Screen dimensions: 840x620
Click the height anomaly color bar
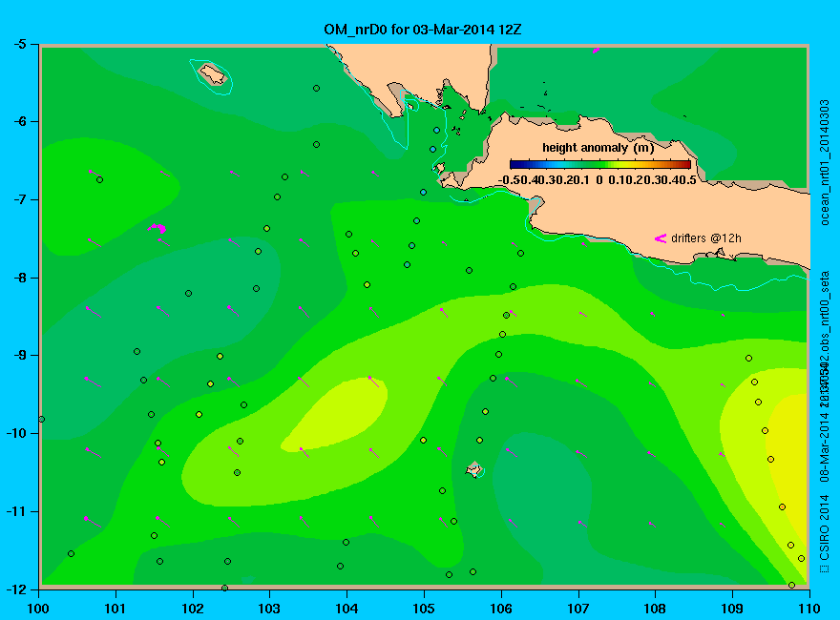[x=600, y=164]
